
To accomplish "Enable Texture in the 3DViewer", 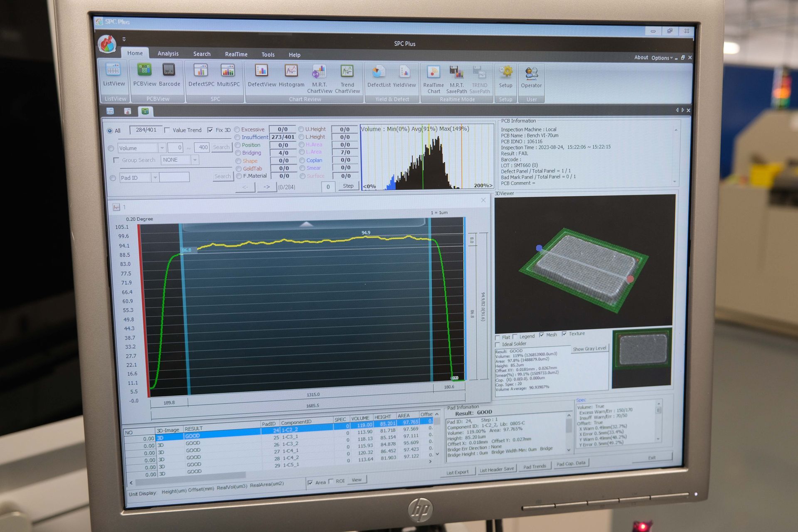I will click(564, 333).
